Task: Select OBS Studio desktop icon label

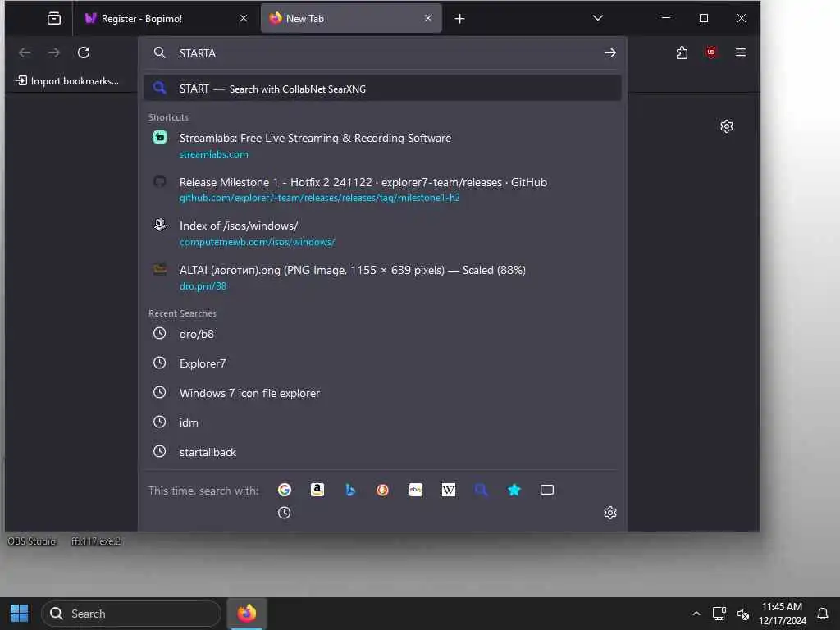Action: click(x=32, y=541)
